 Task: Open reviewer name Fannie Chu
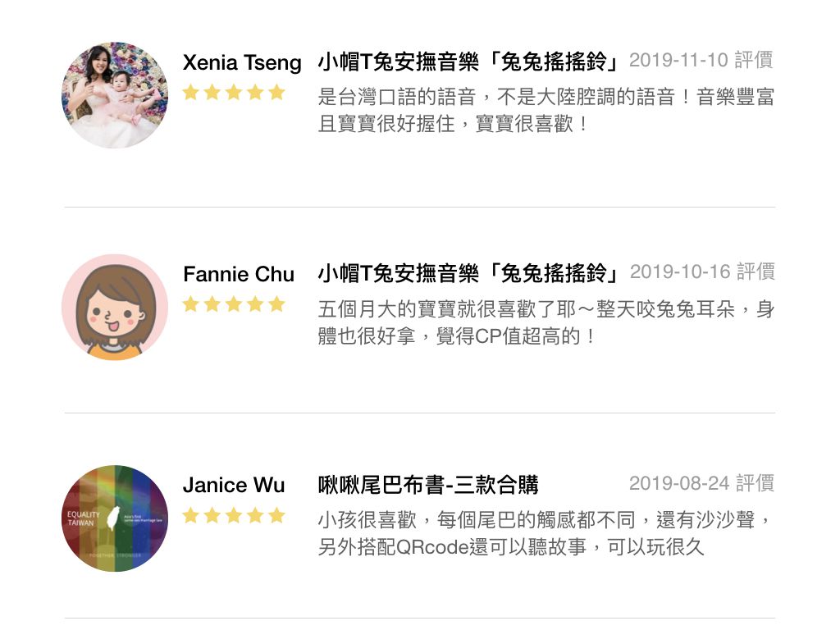tap(239, 274)
